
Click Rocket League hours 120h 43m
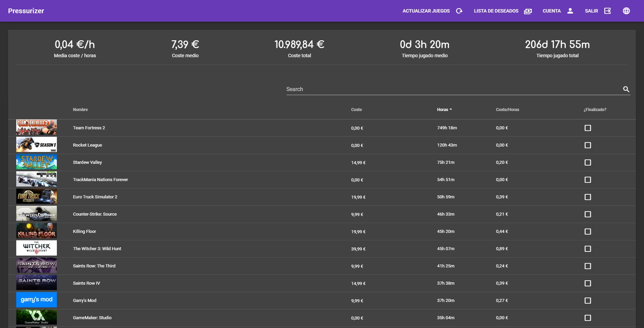(x=447, y=145)
